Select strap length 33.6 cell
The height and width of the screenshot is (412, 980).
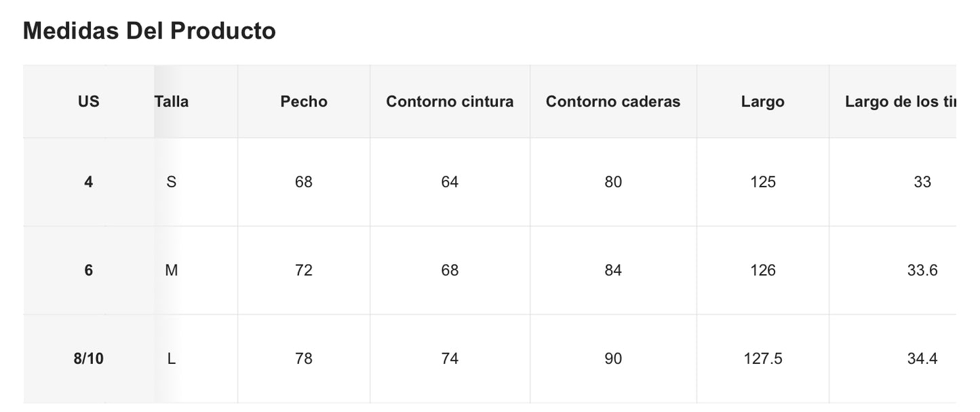point(922,270)
